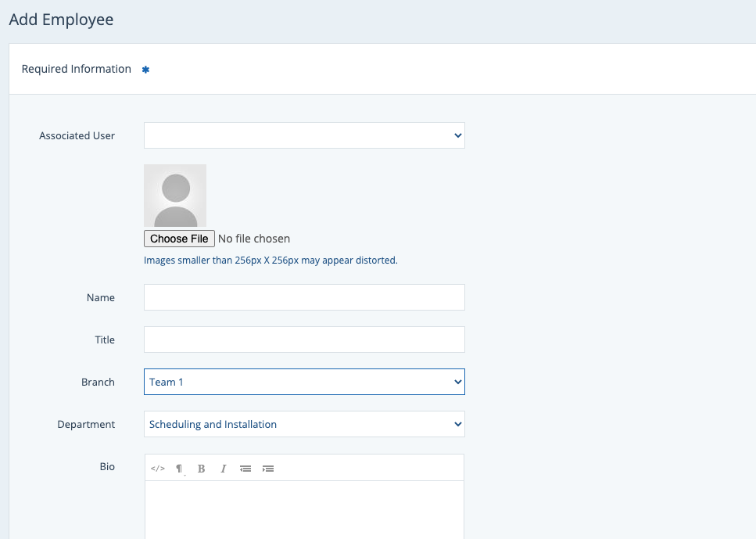Image resolution: width=756 pixels, height=539 pixels.
Task: Click the indent icon in Bio toolbar
Action: 268,469
